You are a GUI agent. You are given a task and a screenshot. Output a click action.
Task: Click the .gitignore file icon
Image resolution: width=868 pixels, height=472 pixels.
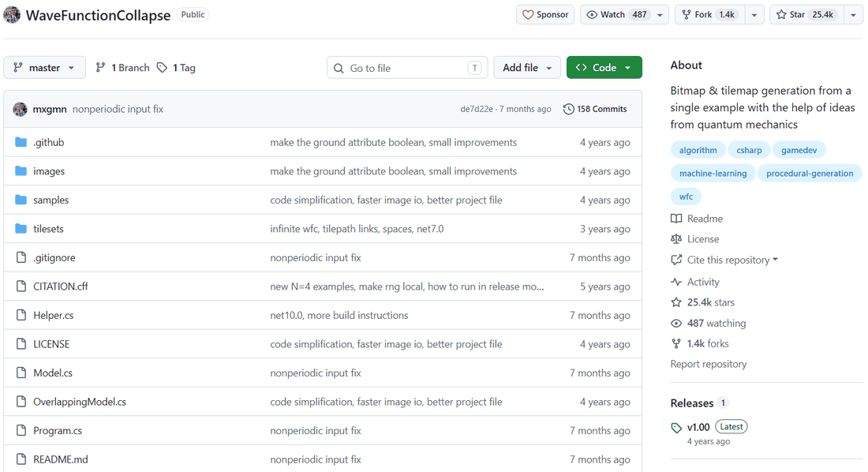pos(21,257)
